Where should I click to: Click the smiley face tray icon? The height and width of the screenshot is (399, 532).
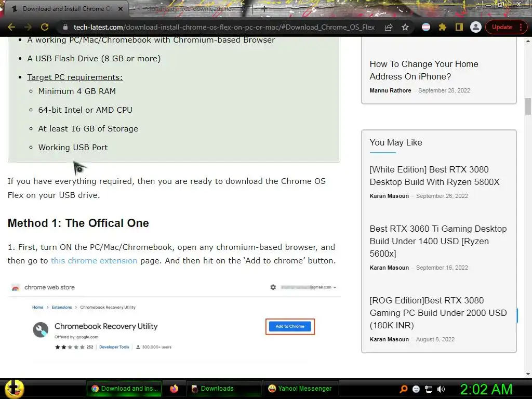point(416,390)
